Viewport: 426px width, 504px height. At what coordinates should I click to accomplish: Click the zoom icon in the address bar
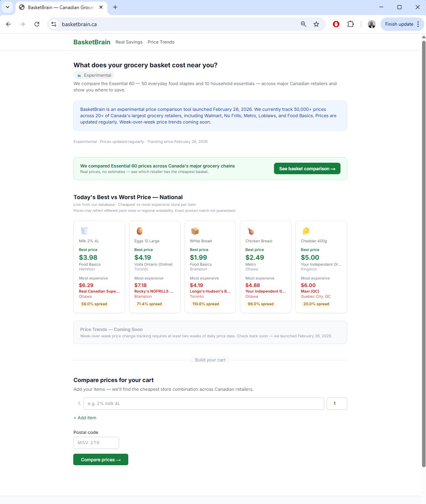pos(303,24)
